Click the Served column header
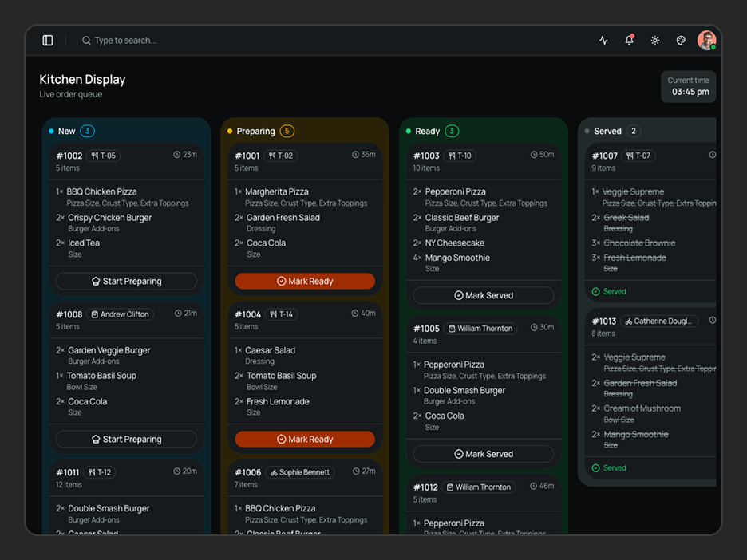This screenshot has width=747, height=560. (607, 131)
